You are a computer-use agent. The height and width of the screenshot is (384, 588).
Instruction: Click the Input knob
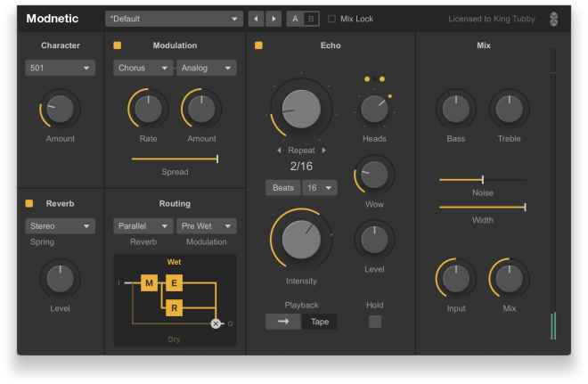pos(456,279)
